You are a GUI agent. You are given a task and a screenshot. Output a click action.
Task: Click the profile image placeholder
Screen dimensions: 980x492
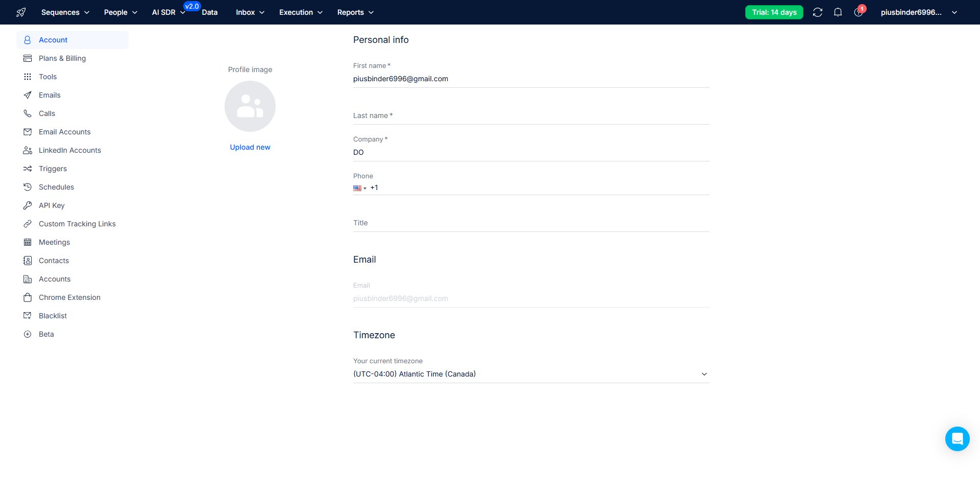250,106
